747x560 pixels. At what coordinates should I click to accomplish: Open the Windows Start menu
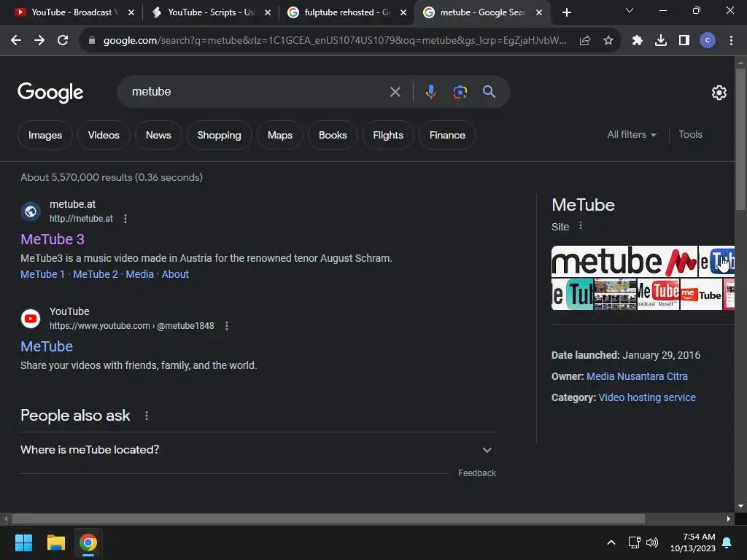click(x=23, y=542)
